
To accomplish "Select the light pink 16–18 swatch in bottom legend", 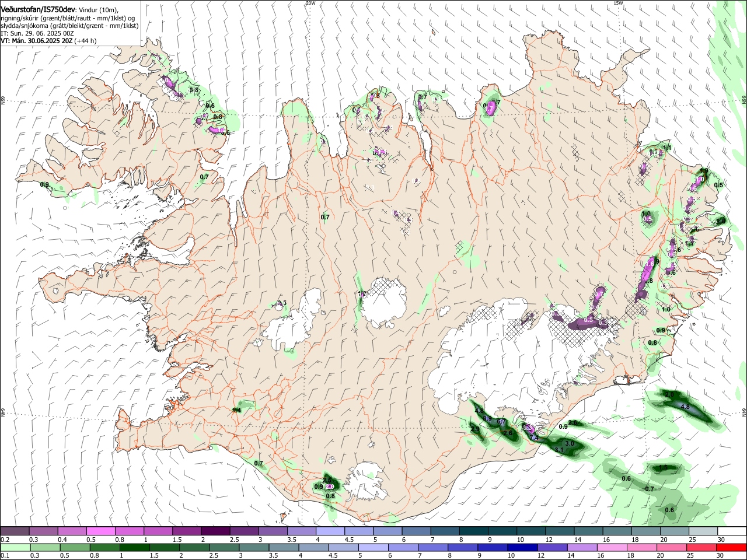I will click(612, 548).
